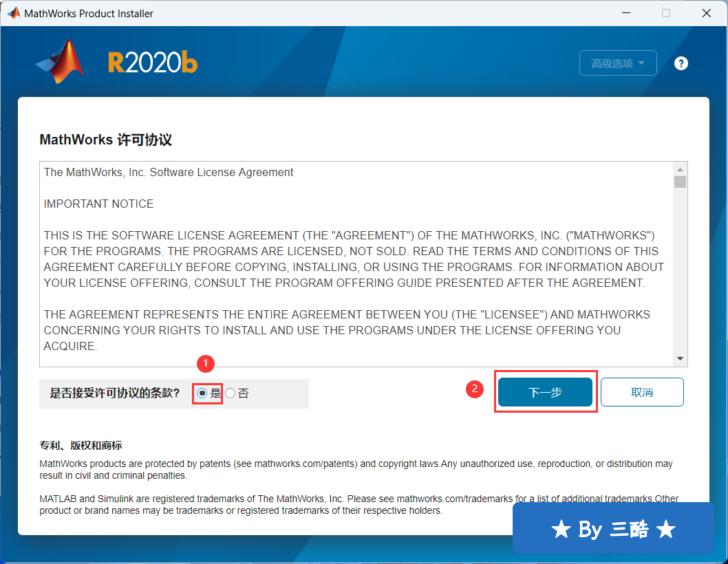
Task: Click the license text scrollbar thumb
Action: pos(681,182)
